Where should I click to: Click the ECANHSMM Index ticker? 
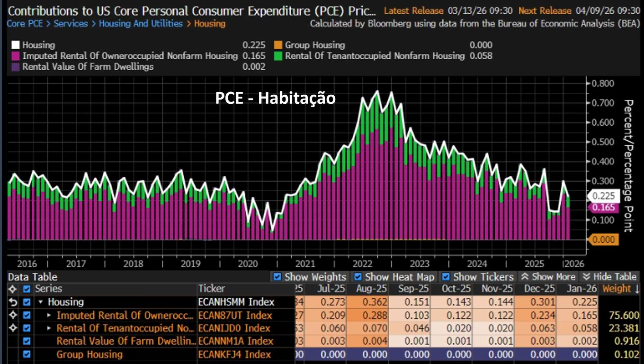(x=236, y=302)
